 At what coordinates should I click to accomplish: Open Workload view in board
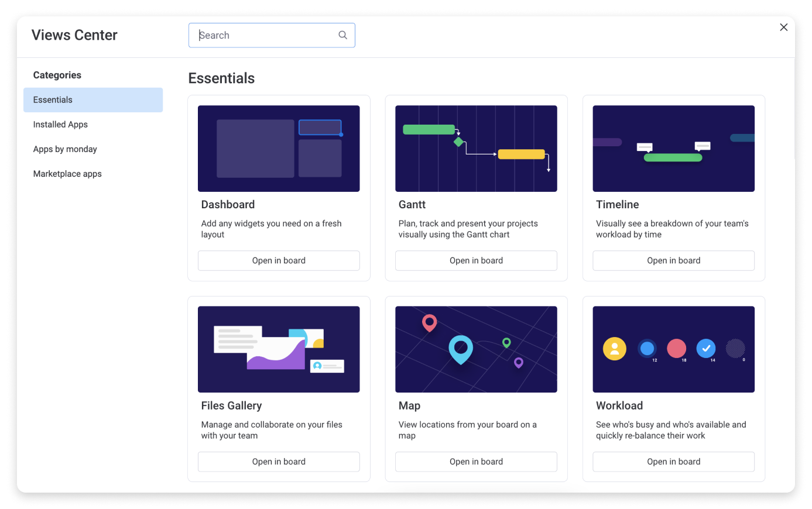673,462
